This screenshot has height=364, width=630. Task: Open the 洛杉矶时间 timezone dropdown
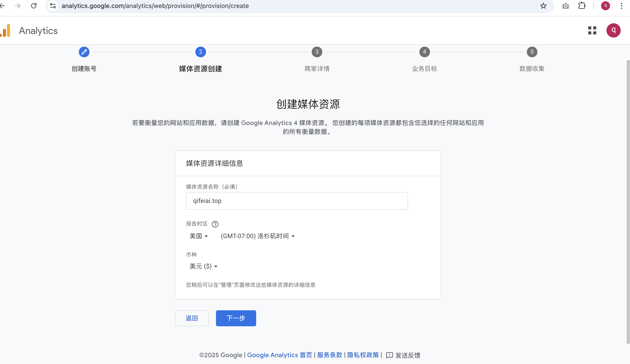pos(258,236)
